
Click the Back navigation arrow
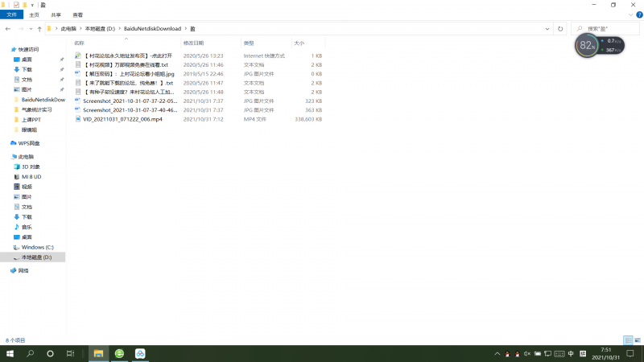coord(7,28)
